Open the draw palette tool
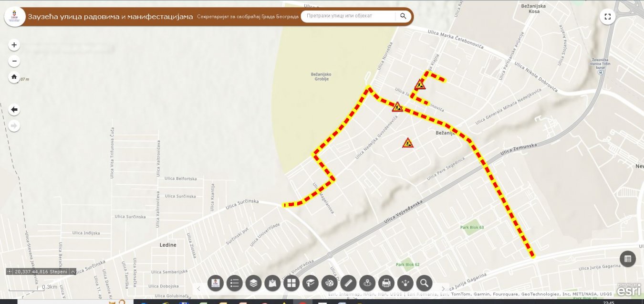The height and width of the screenshot is (304, 644). pyautogui.click(x=329, y=283)
